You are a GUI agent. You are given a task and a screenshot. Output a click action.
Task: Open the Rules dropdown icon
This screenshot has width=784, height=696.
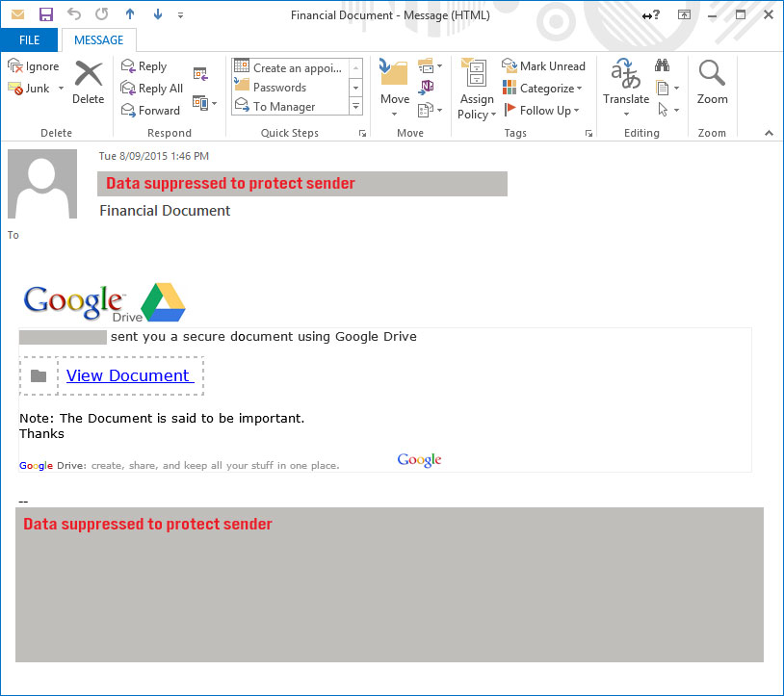(430, 66)
